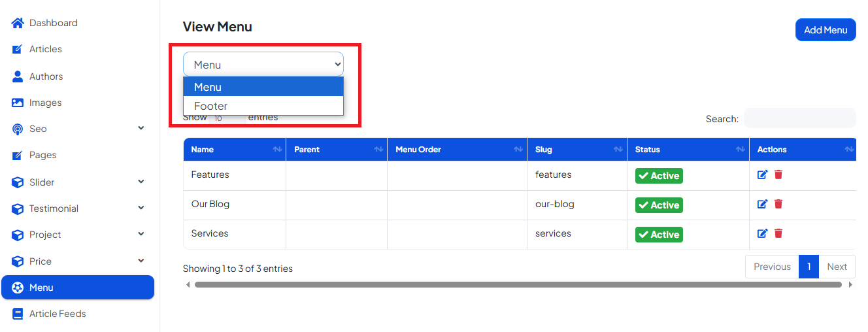Image resolution: width=868 pixels, height=332 pixels.
Task: Click the Project cube icon
Action: tap(18, 235)
